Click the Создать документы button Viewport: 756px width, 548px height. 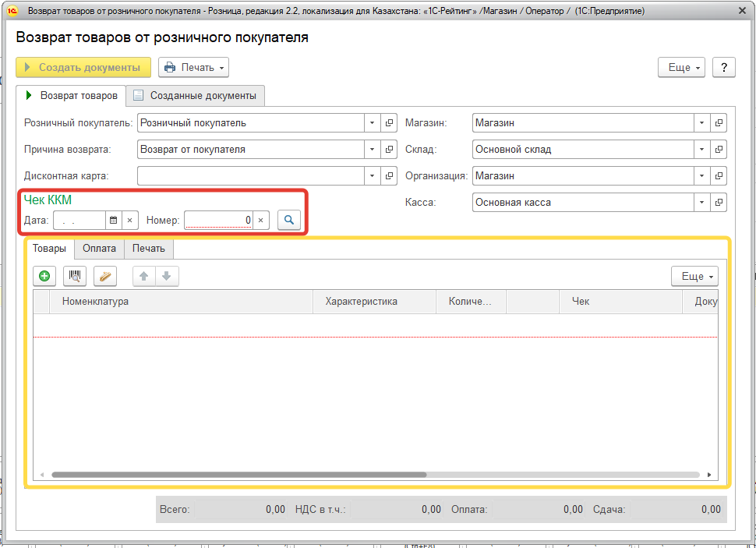coord(83,68)
